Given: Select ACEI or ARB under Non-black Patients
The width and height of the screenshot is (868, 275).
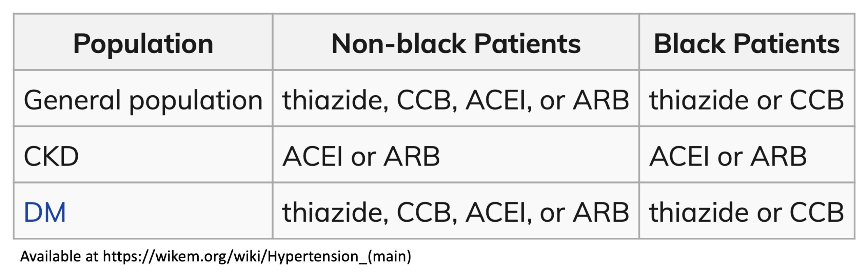Looking at the screenshot, I should pyautogui.click(x=361, y=156).
